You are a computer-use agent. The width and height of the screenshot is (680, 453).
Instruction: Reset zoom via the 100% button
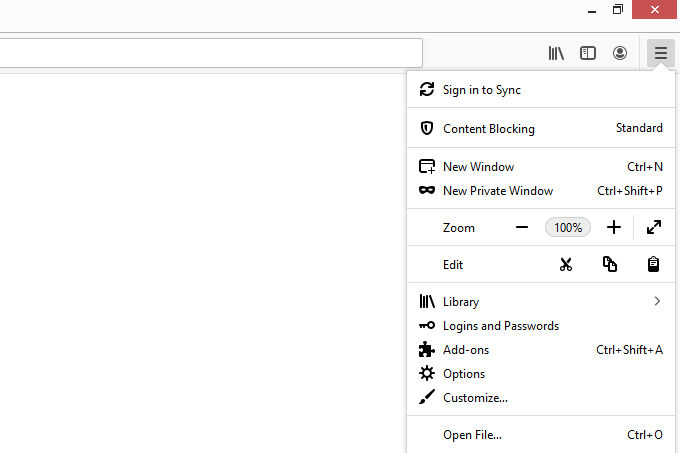tap(568, 227)
